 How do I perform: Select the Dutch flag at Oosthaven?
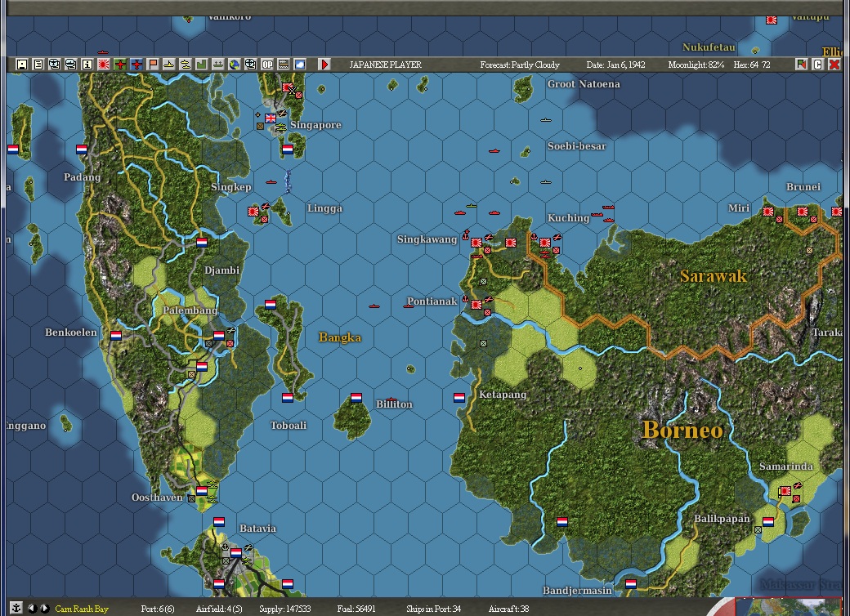[x=202, y=491]
